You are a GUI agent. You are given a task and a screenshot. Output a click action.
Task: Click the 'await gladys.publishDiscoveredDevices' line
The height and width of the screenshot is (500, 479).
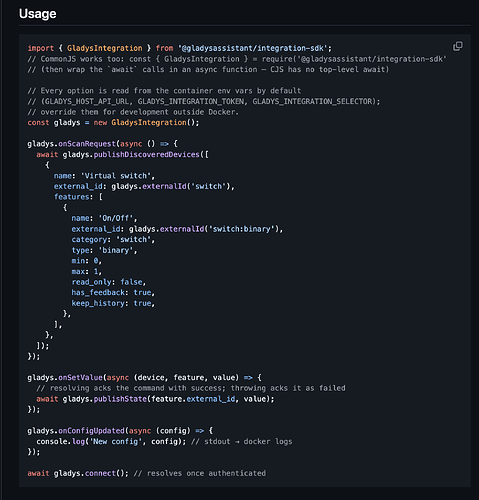pos(123,155)
